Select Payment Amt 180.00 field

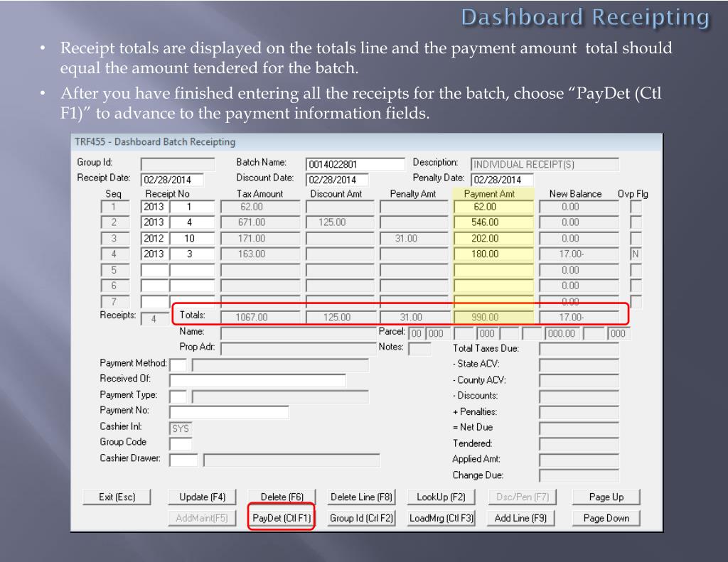pyautogui.click(x=493, y=254)
